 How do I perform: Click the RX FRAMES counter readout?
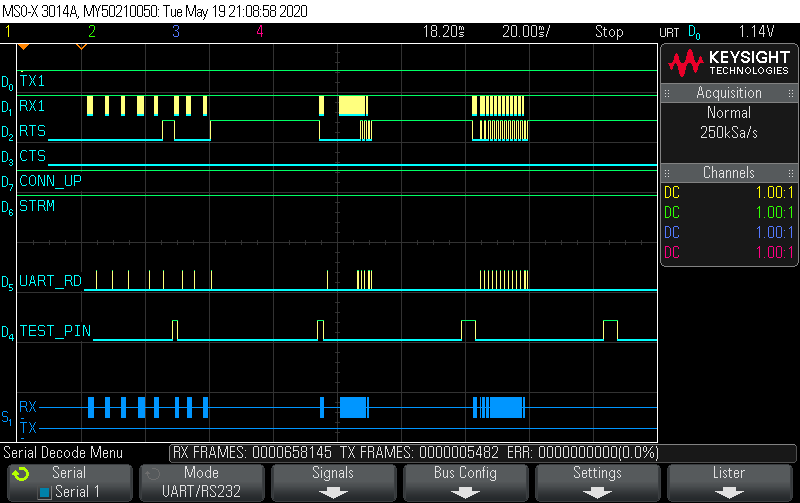coord(253,453)
